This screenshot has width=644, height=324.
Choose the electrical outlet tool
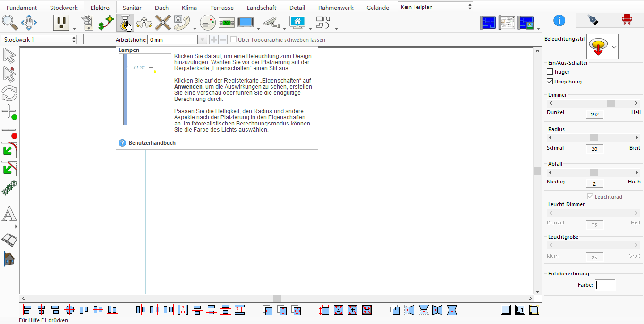62,22
